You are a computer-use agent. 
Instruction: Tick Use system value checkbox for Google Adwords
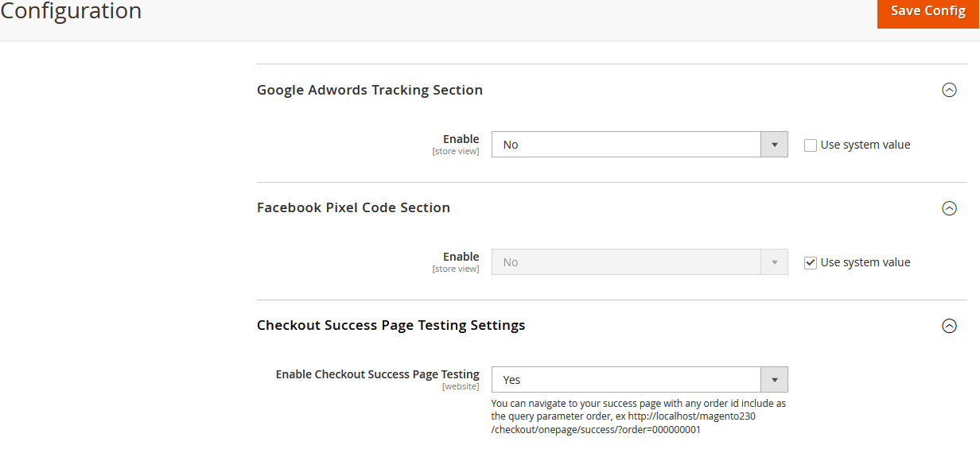pyautogui.click(x=811, y=145)
